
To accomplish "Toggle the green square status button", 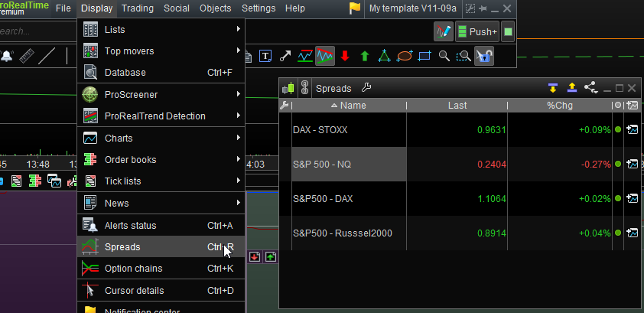I will tap(508, 31).
